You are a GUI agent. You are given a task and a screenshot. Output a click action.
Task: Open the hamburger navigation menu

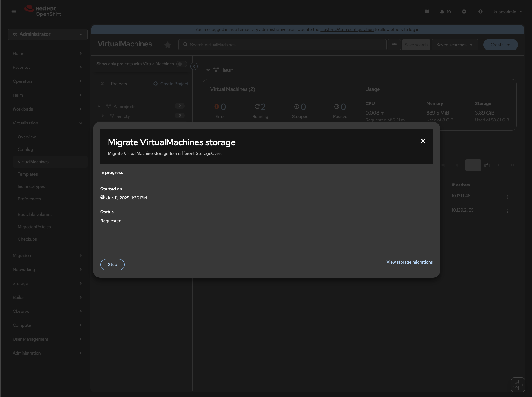pyautogui.click(x=14, y=11)
